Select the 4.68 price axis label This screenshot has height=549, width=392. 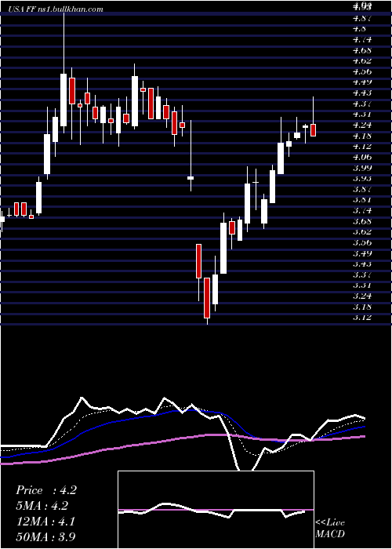pos(361,50)
